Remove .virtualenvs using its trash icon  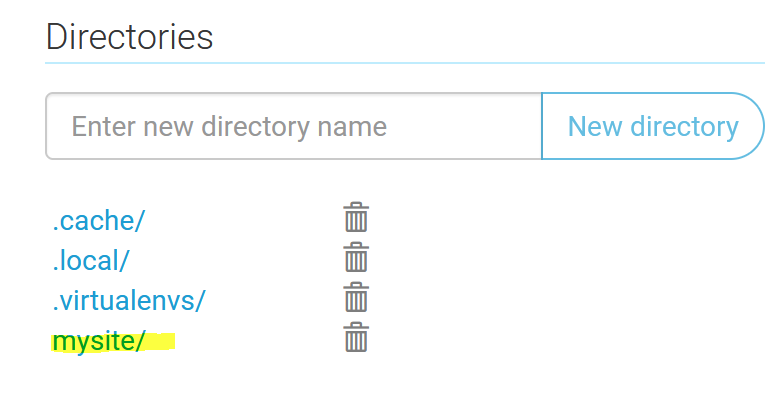point(356,298)
